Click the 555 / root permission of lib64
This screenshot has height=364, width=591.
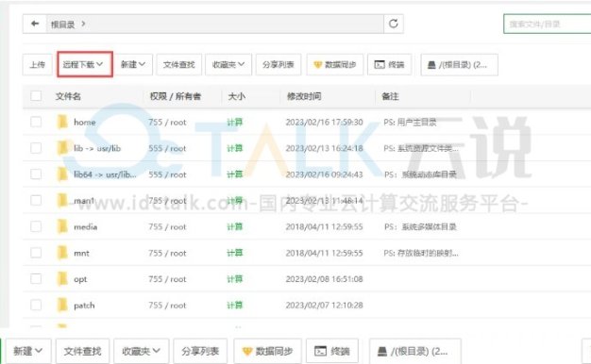pyautogui.click(x=167, y=174)
